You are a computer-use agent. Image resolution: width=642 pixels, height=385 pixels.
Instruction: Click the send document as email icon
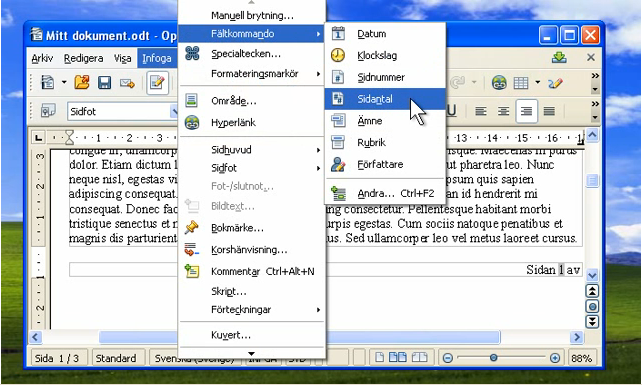(127, 83)
